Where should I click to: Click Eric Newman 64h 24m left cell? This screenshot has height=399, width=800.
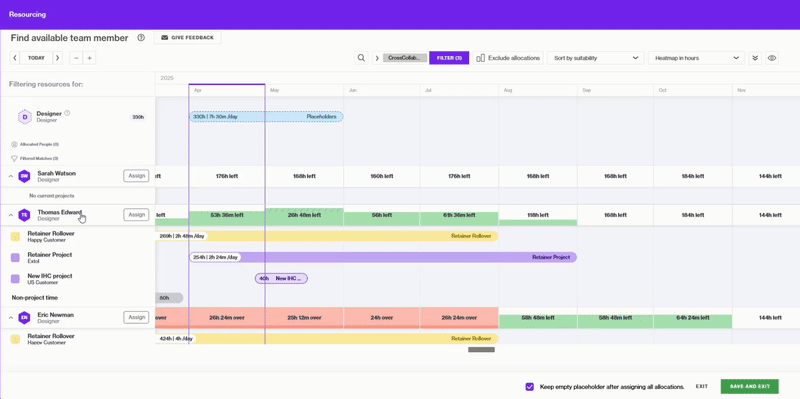tap(693, 318)
